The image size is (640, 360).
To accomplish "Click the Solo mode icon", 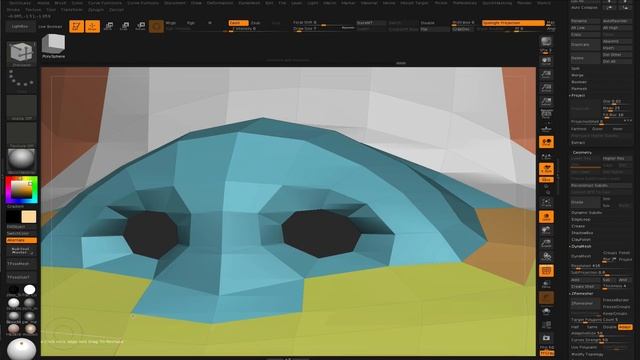I will (x=546, y=311).
